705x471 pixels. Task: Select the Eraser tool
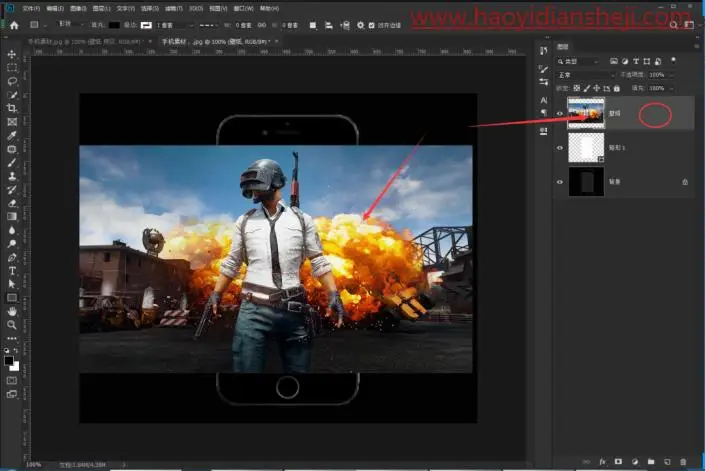(12, 203)
